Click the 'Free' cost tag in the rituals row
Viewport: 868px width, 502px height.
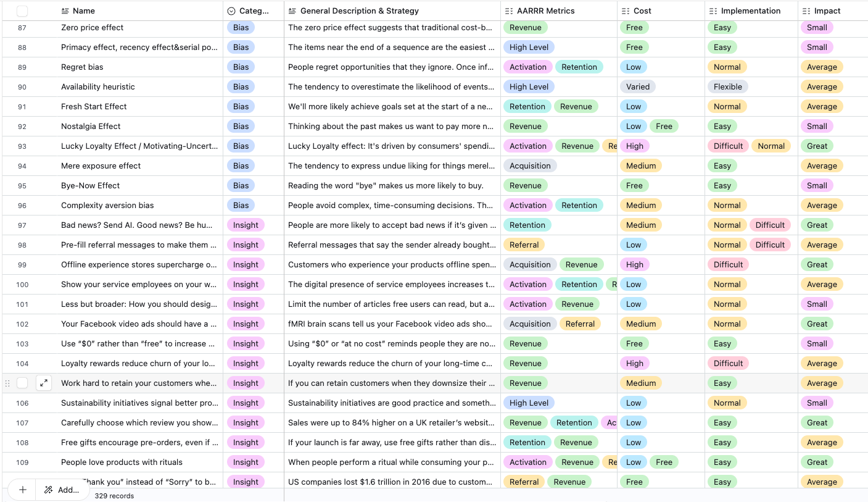coord(664,462)
